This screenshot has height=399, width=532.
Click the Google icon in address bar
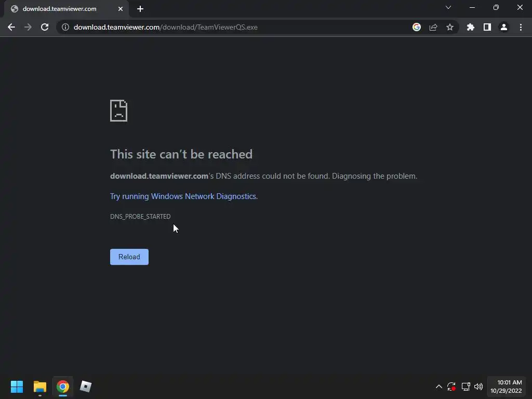click(417, 27)
